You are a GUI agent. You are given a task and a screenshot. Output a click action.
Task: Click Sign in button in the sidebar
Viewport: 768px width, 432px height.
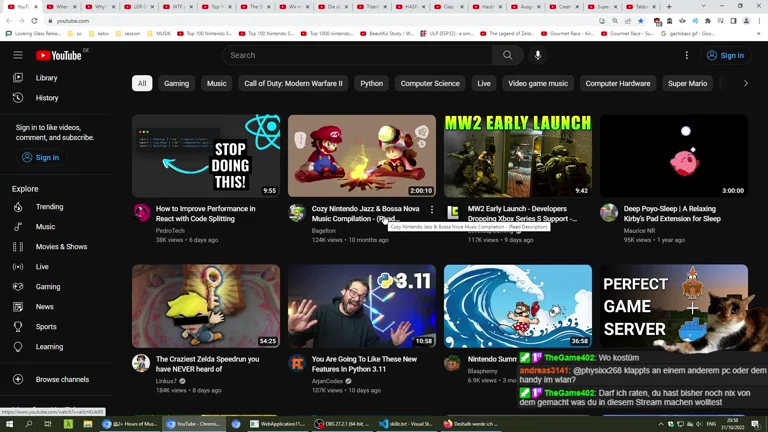[41, 158]
